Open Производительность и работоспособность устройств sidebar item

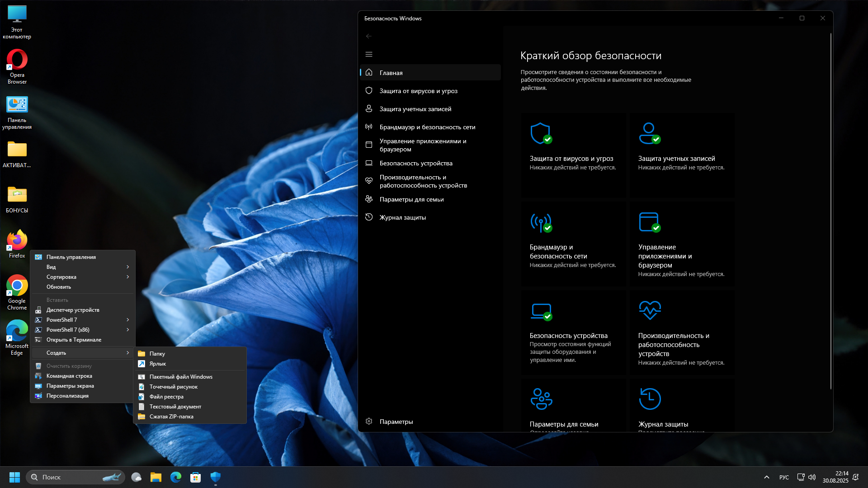coord(430,181)
